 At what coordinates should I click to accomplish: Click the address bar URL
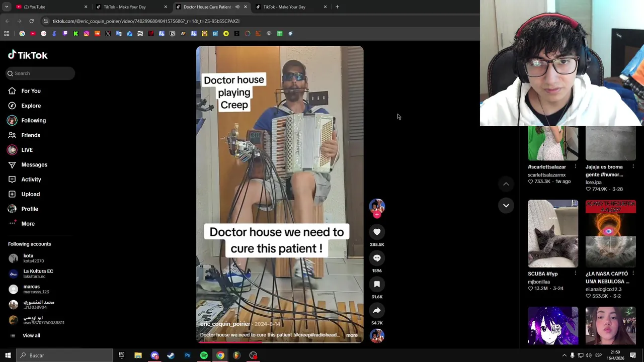tap(146, 21)
